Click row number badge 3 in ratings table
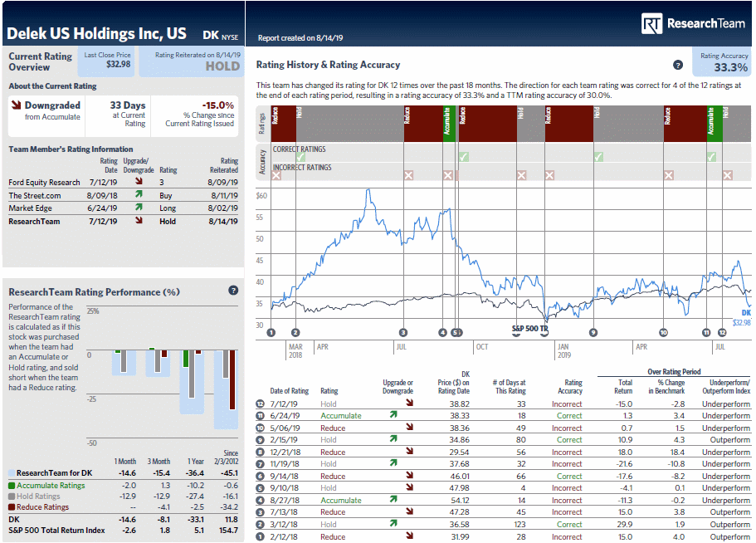This screenshot has height=543, width=756. pos(261,512)
